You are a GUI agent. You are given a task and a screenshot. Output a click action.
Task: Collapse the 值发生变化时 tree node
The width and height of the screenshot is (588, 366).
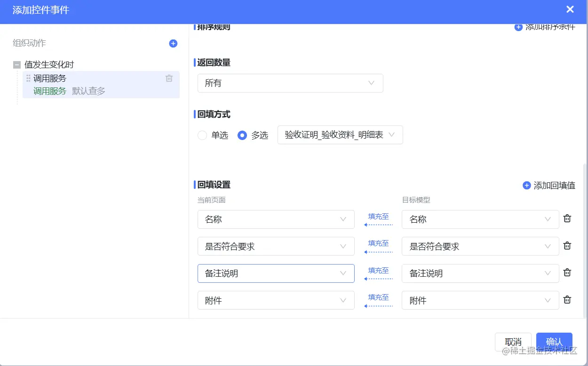pos(17,65)
